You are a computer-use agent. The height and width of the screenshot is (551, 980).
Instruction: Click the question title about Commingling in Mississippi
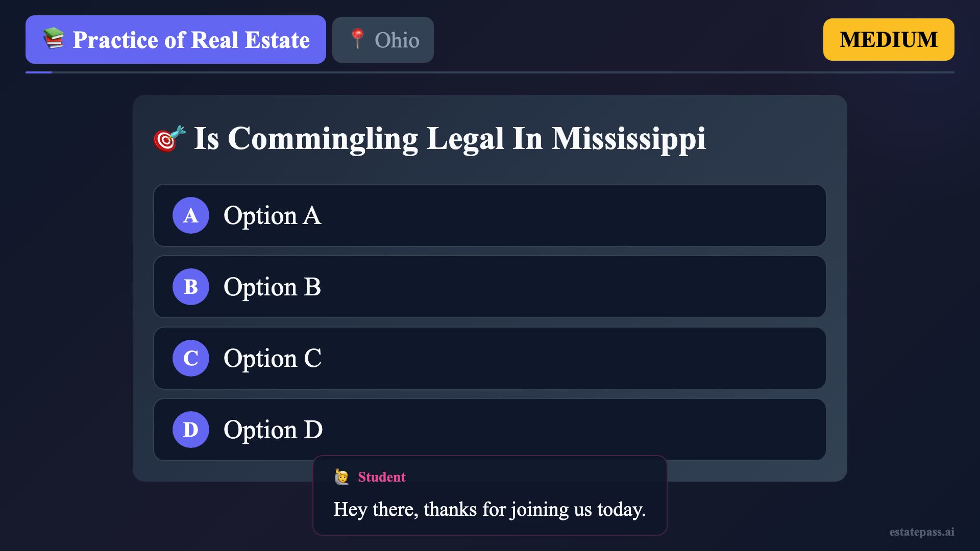click(449, 138)
